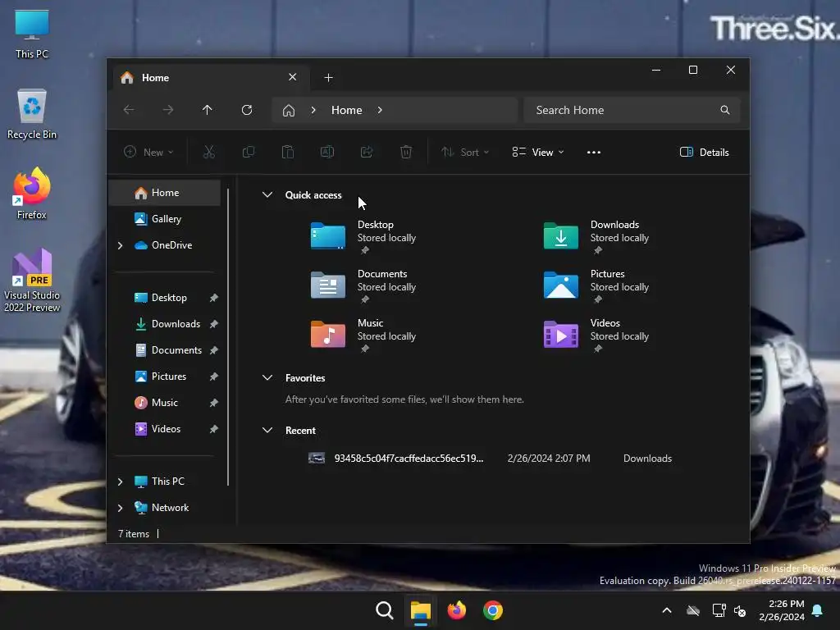Select Visual Studio 2022 Preview desktop shortcut
The image size is (840, 630).
click(32, 281)
